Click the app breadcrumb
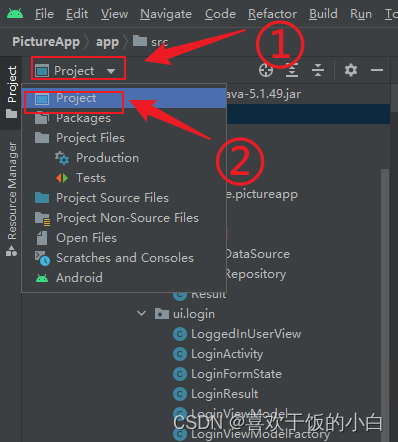 click(x=107, y=42)
